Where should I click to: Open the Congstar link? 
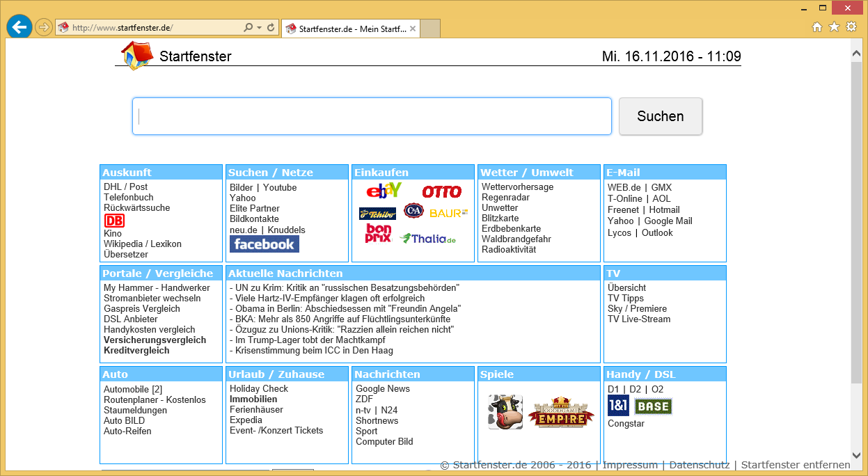point(626,423)
